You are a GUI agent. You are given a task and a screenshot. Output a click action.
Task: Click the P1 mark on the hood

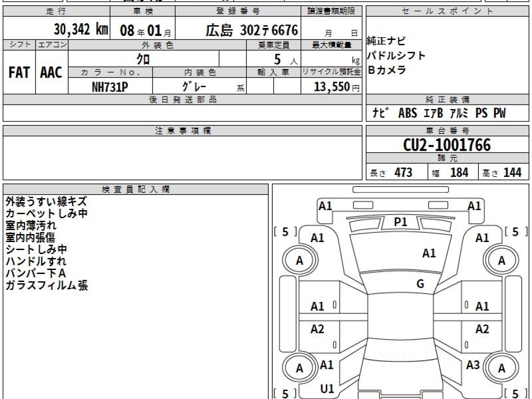(400, 222)
